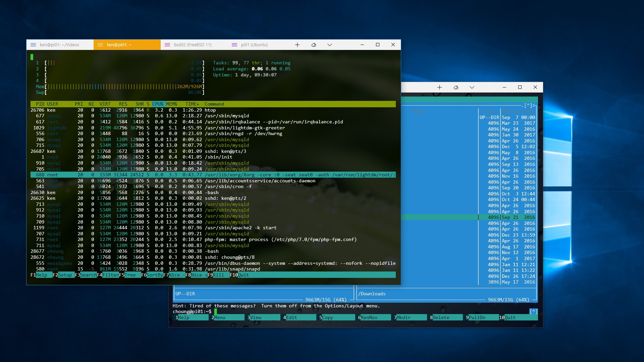Click hamburger icon on bsd02 (FreeBSD 11) tab

point(167,45)
